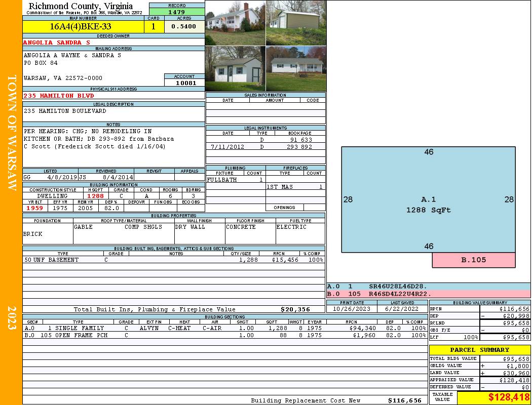Select the legal instrument dated 7/11/2012

(265, 147)
